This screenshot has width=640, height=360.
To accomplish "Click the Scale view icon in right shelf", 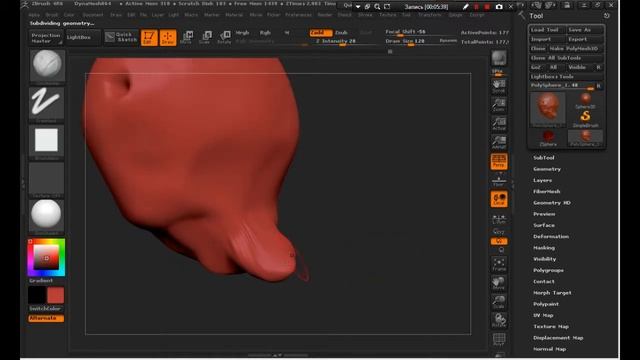I will coord(499,302).
